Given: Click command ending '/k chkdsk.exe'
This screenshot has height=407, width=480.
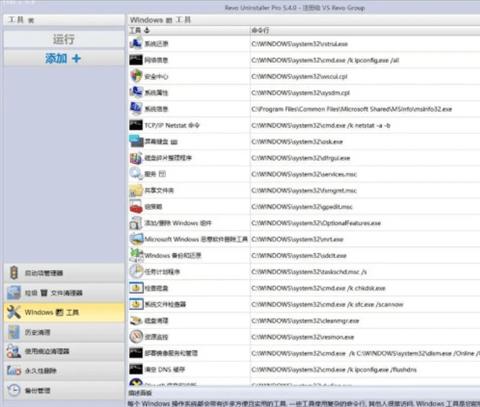Looking at the screenshot, I should point(318,288).
